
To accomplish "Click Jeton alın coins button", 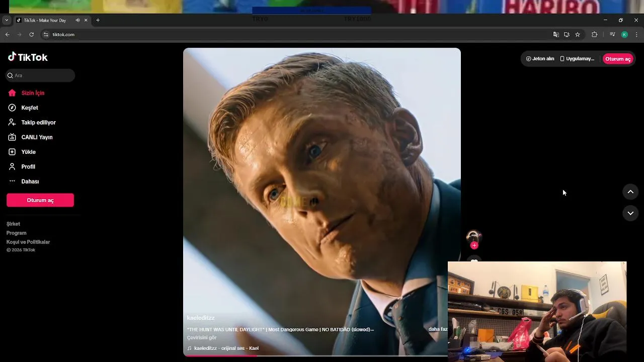I will [x=540, y=59].
